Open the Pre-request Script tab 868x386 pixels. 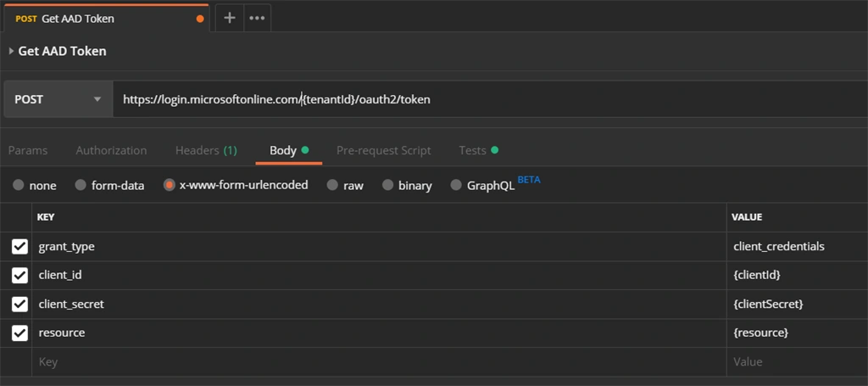pos(384,151)
